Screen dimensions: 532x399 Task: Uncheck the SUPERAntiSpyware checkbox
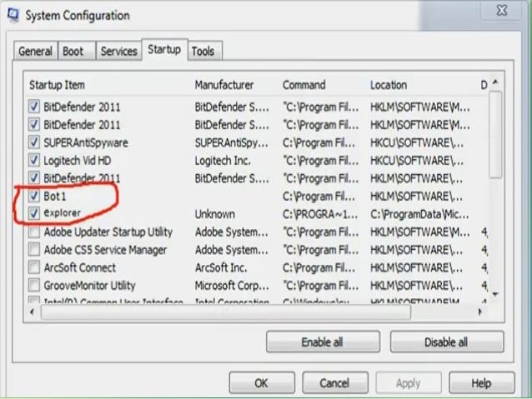34,142
